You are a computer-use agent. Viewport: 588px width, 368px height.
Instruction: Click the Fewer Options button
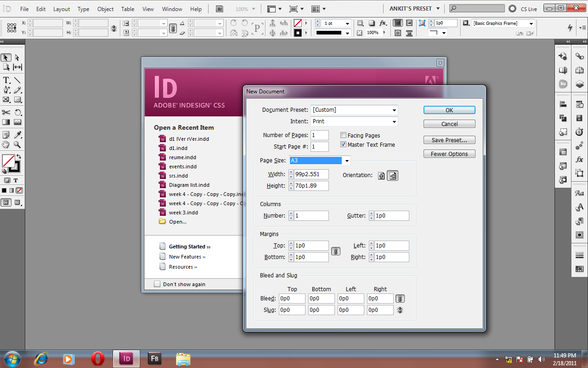click(449, 154)
